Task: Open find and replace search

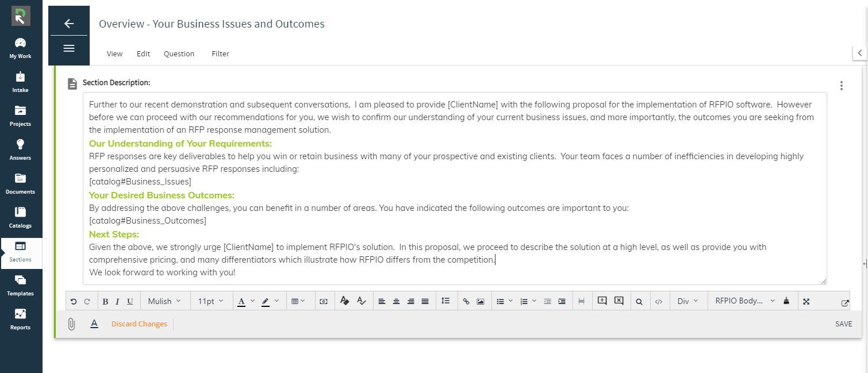Action: tap(639, 301)
